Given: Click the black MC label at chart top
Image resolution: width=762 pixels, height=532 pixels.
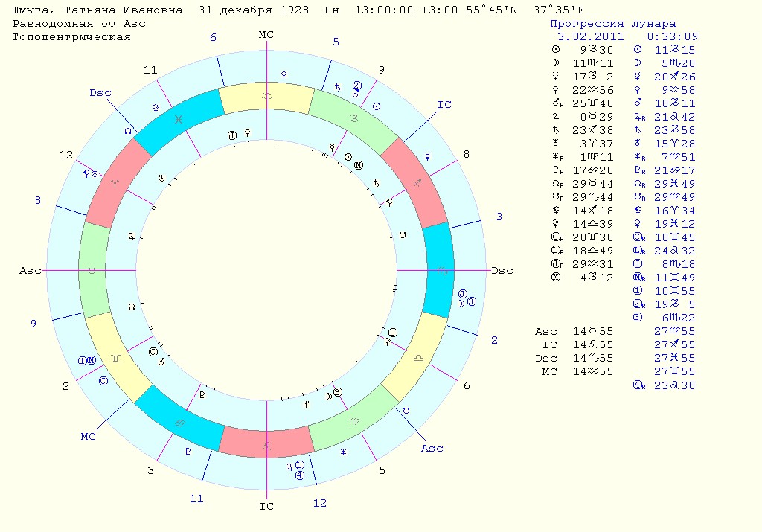Looking at the screenshot, I should point(266,34).
